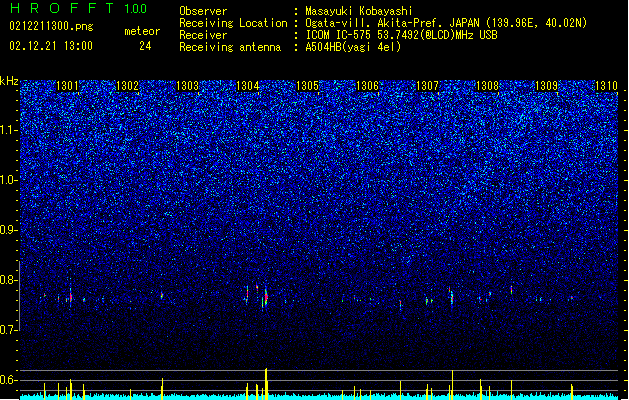Click time marker 1305
This screenshot has height=400, width=629.
(307, 85)
